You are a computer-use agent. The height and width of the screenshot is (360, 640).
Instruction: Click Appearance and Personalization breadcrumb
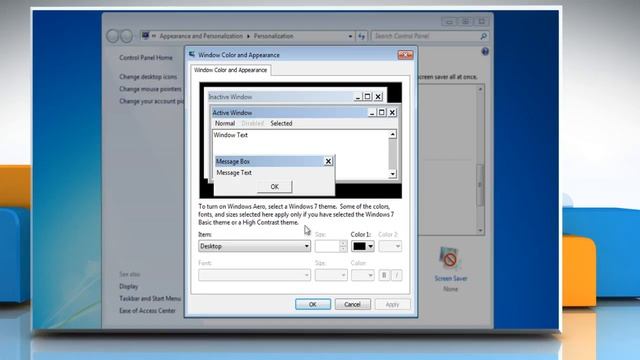point(201,36)
